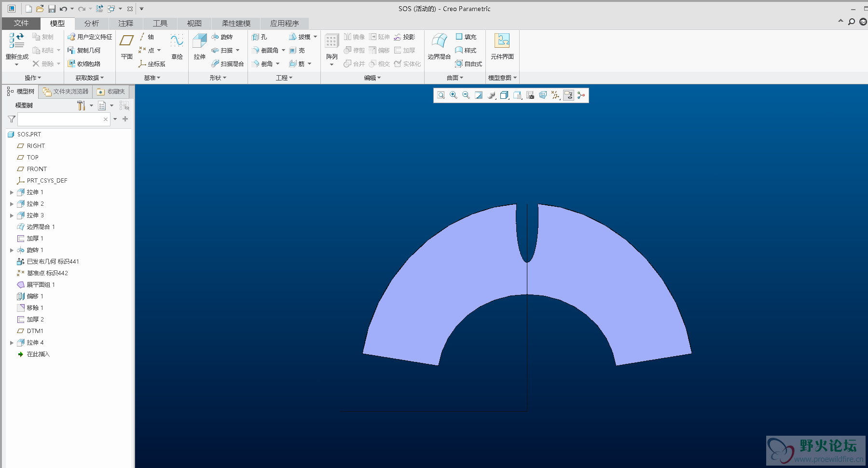
Task: Open the 操作 group dropdown
Action: pos(33,78)
